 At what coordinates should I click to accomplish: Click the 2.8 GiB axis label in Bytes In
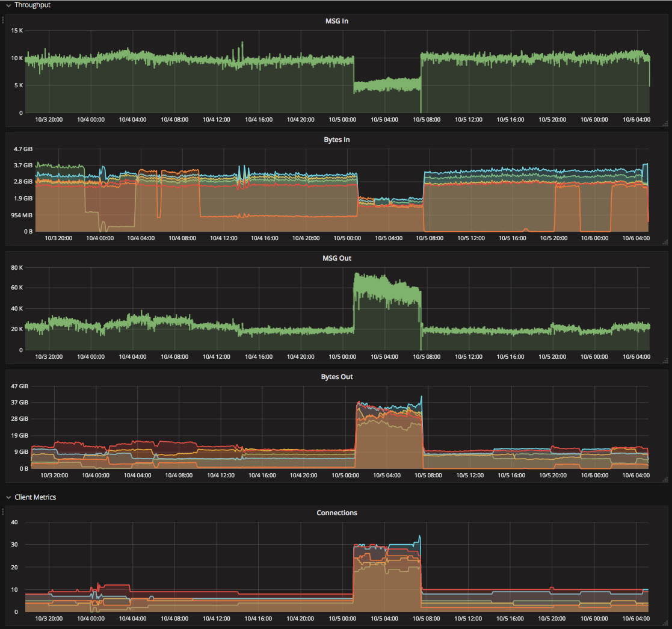(23, 182)
